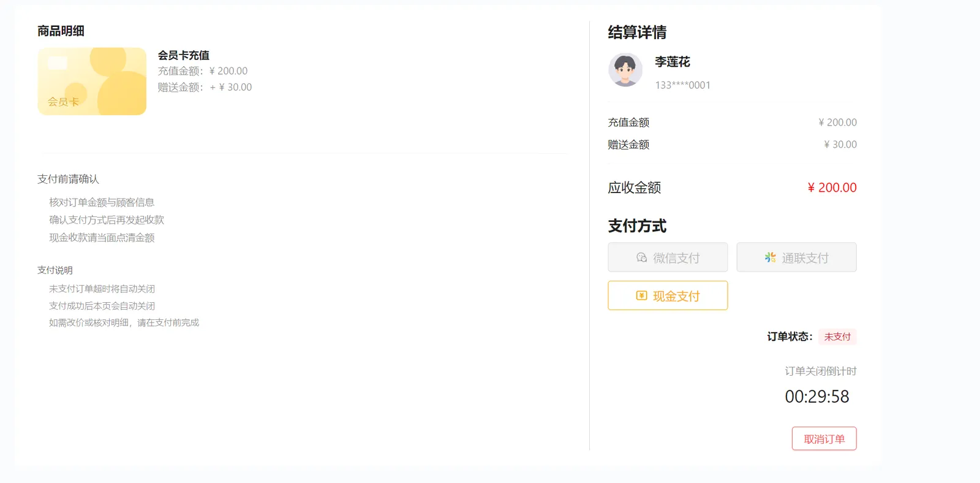
Task: Click phone number 133****0001
Action: coord(683,85)
